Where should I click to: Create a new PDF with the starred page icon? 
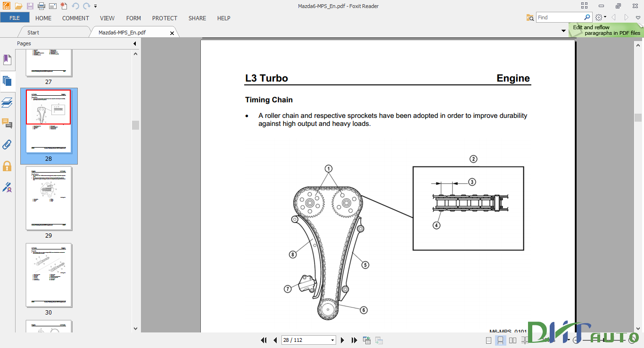point(64,6)
